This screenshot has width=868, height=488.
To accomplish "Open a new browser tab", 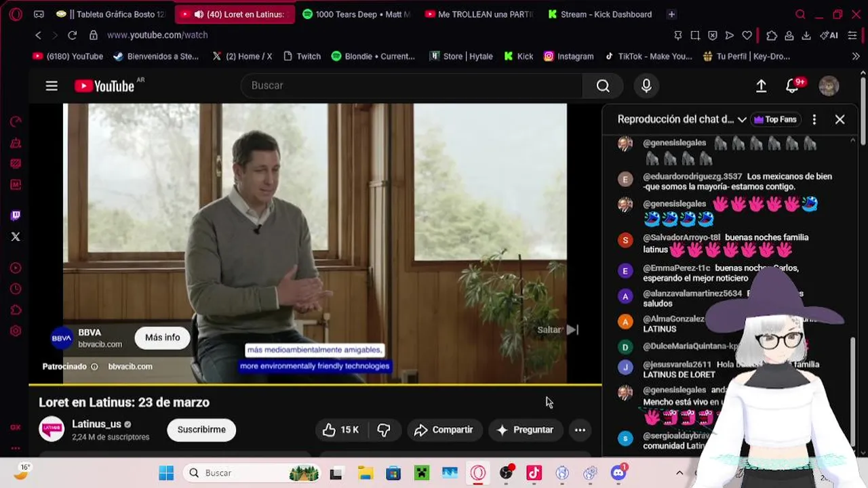I will pos(671,14).
